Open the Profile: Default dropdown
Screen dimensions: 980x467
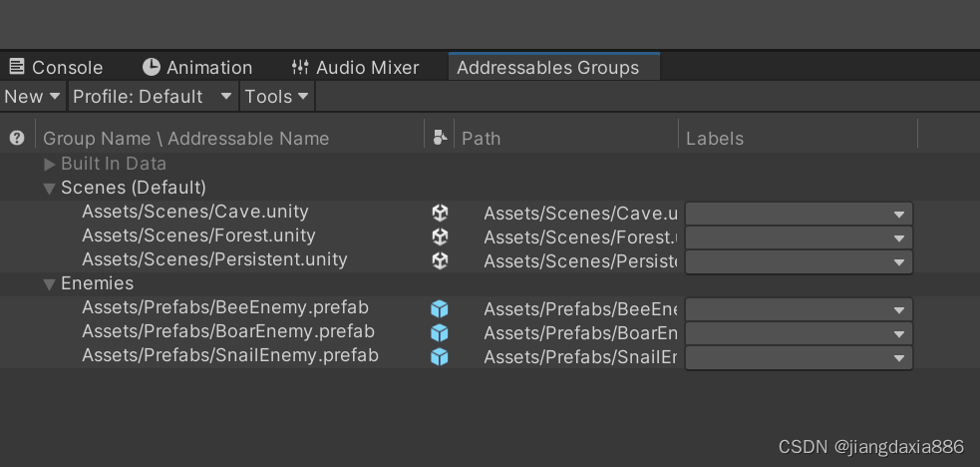[x=152, y=97]
